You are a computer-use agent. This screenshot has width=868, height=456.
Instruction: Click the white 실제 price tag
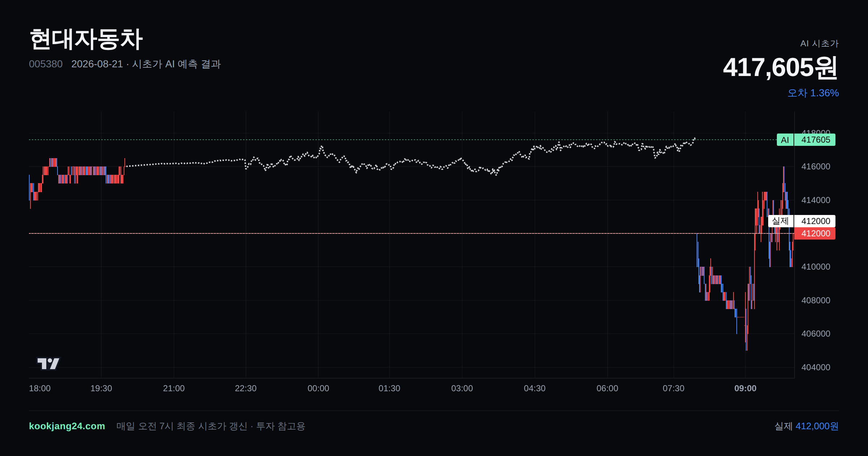point(780,221)
